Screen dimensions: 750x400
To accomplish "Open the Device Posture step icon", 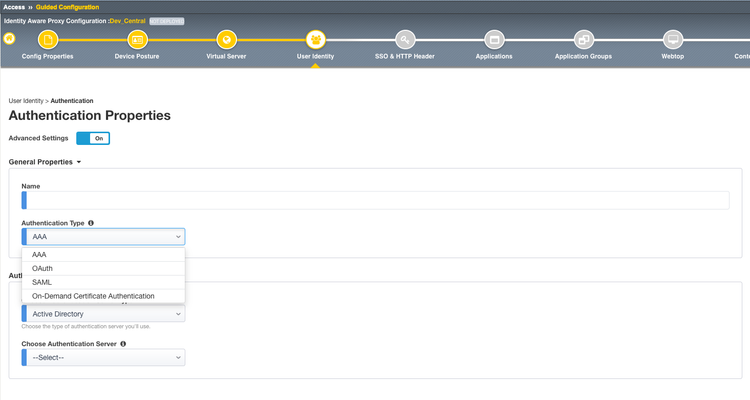I will pyautogui.click(x=137, y=40).
